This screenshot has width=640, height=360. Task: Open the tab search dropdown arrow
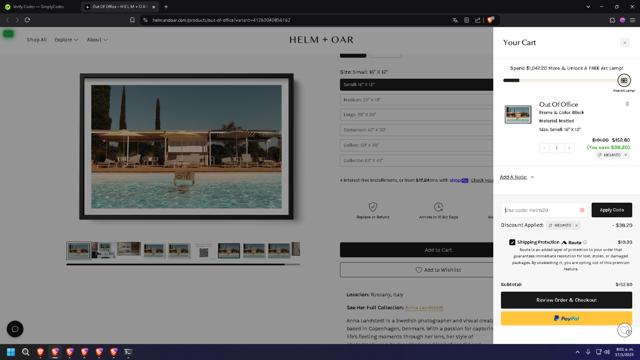[x=588, y=7]
